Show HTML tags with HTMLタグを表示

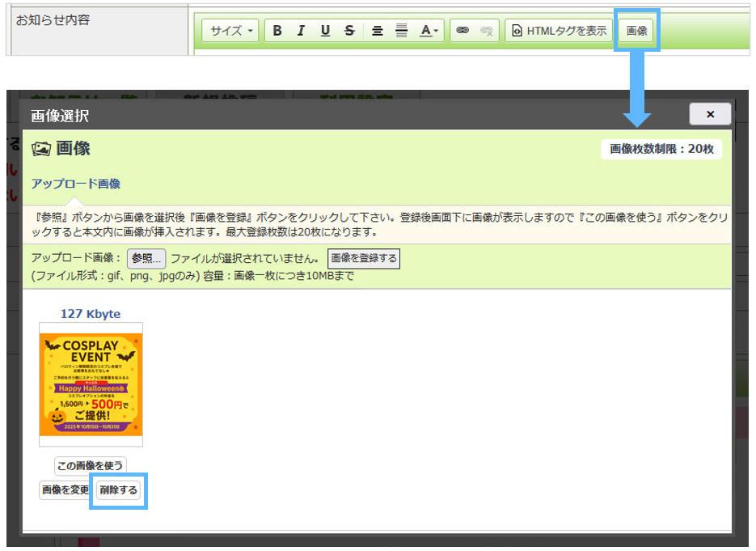point(559,31)
